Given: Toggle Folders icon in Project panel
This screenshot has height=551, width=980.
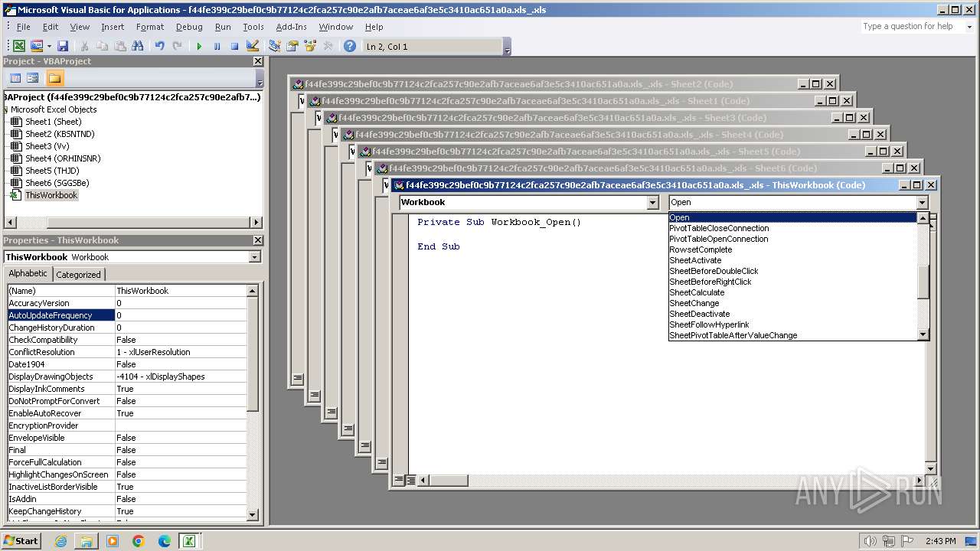Looking at the screenshot, I should click(x=54, y=78).
